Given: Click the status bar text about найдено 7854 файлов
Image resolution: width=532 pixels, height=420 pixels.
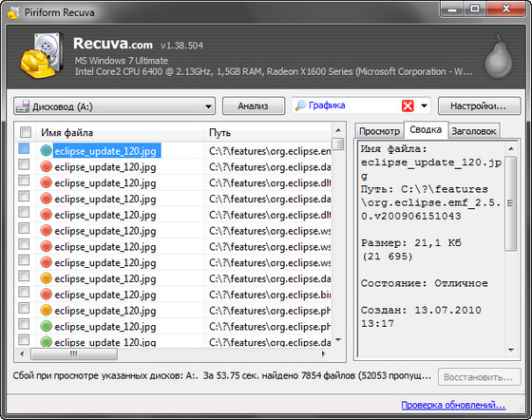Looking at the screenshot, I should tap(222, 376).
